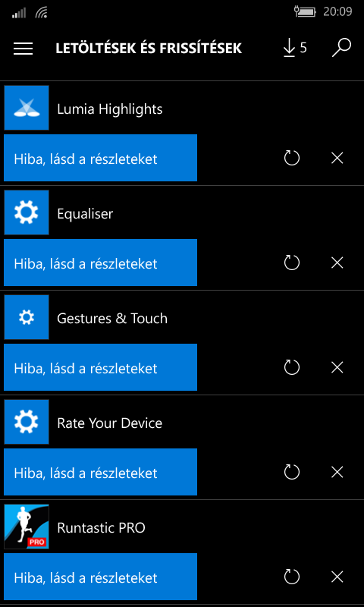Open the search magnifier icon
Screen dimensions: 364x607
[341, 48]
